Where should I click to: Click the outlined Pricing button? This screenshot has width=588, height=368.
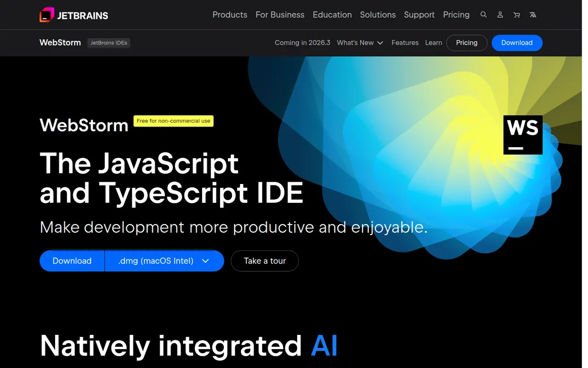[467, 43]
